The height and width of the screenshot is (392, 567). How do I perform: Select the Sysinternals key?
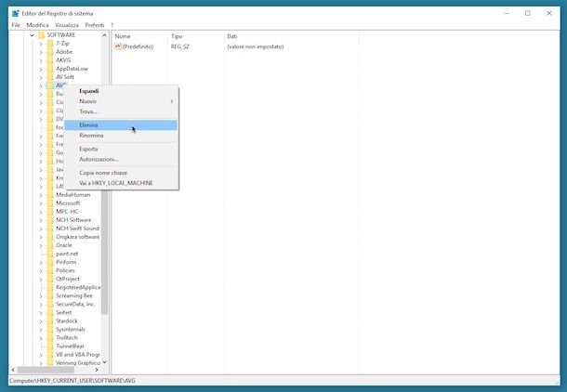coord(71,330)
